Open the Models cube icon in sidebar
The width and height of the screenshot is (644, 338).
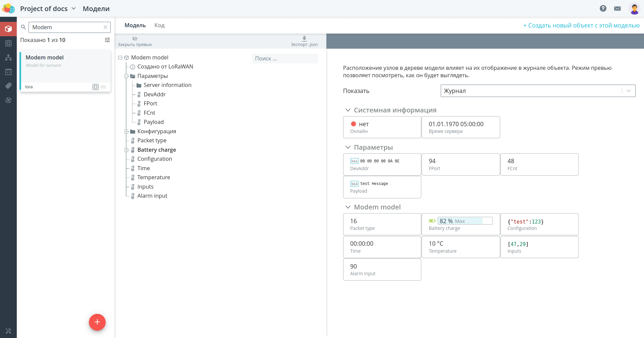(8, 29)
